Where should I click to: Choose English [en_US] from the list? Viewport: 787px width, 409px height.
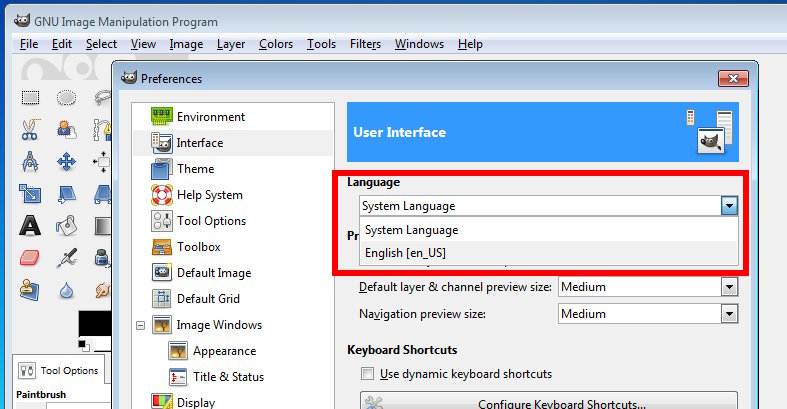click(549, 253)
